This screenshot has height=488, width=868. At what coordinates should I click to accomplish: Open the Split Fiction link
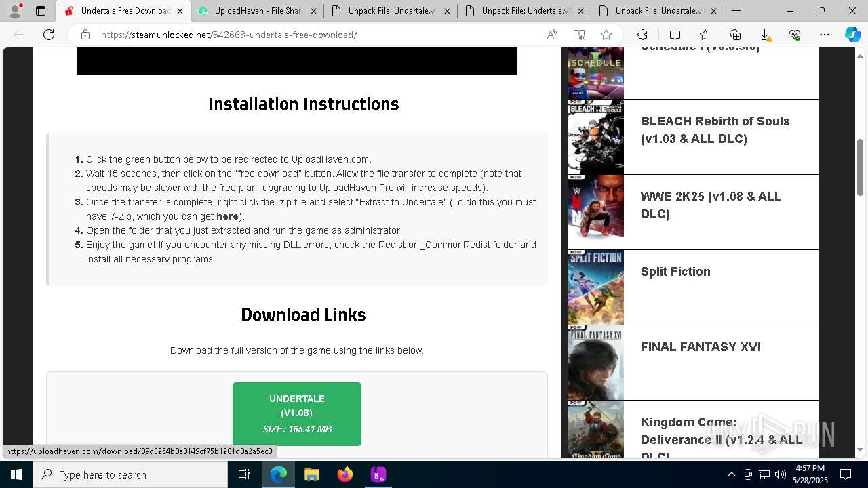click(x=675, y=272)
